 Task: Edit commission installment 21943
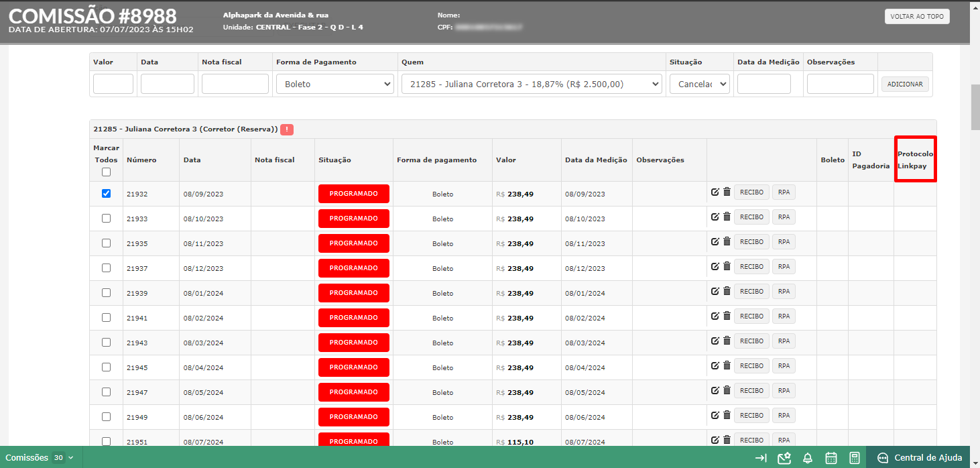point(715,341)
